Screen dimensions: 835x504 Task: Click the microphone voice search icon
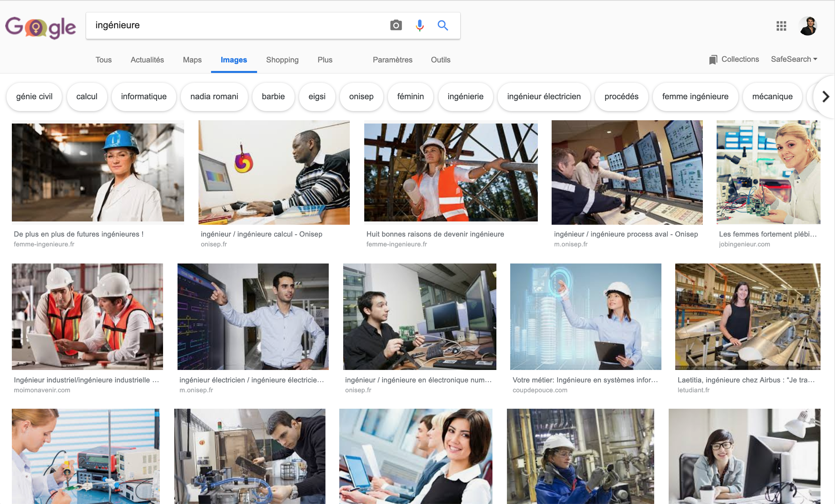point(419,25)
